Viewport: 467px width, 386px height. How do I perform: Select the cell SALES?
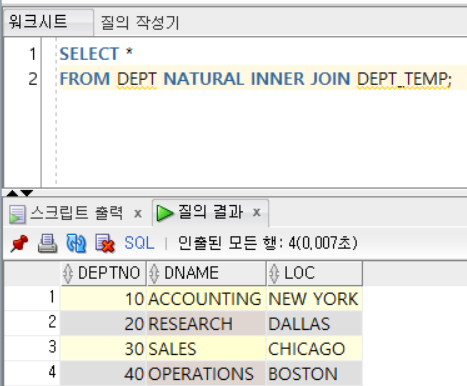click(x=206, y=349)
